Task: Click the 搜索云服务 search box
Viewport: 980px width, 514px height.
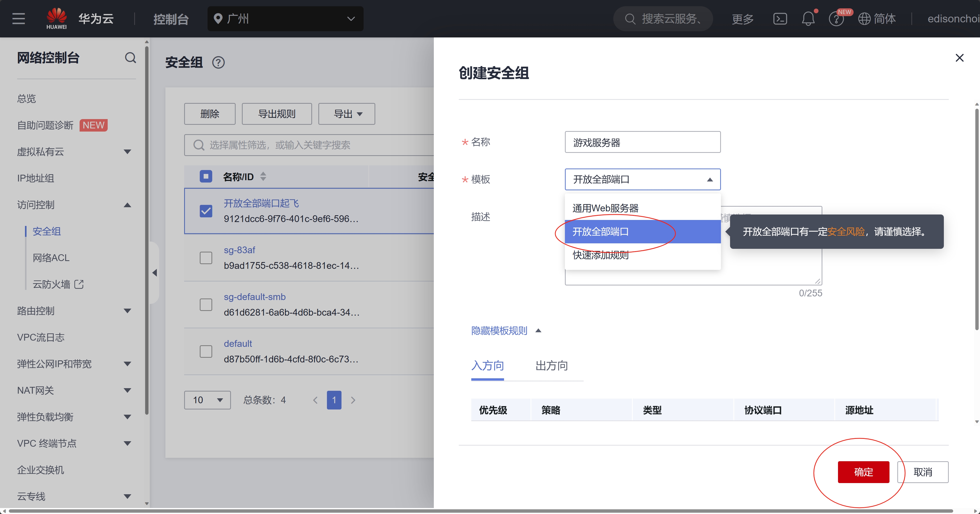Action: tap(663, 19)
